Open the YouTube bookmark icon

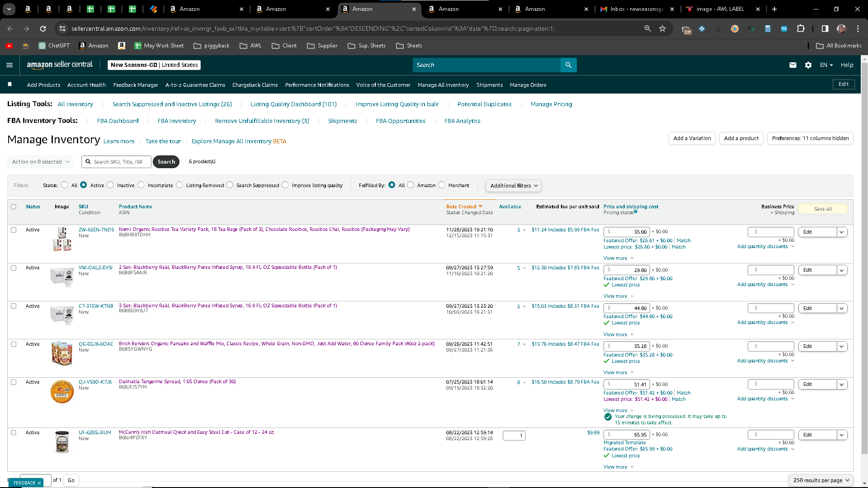(9, 46)
